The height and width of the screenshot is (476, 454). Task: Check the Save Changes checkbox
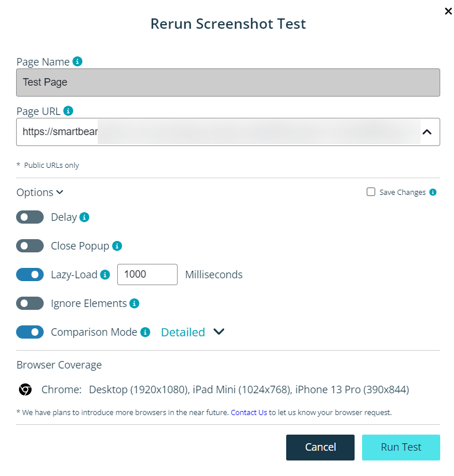pos(371,192)
